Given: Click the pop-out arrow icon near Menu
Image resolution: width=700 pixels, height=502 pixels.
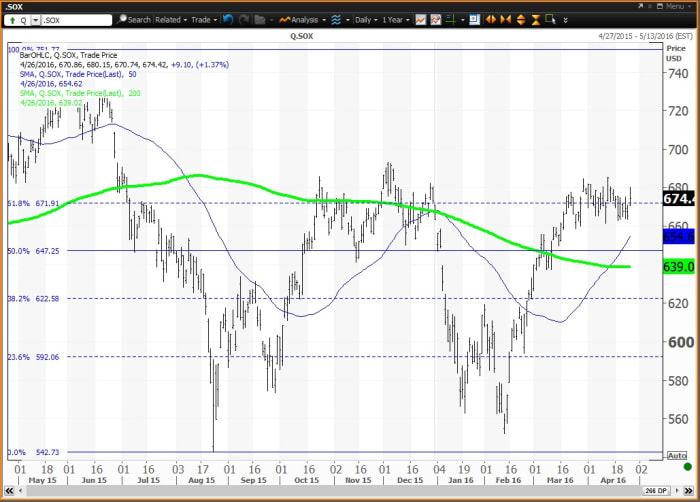Looking at the screenshot, I should (x=641, y=6).
